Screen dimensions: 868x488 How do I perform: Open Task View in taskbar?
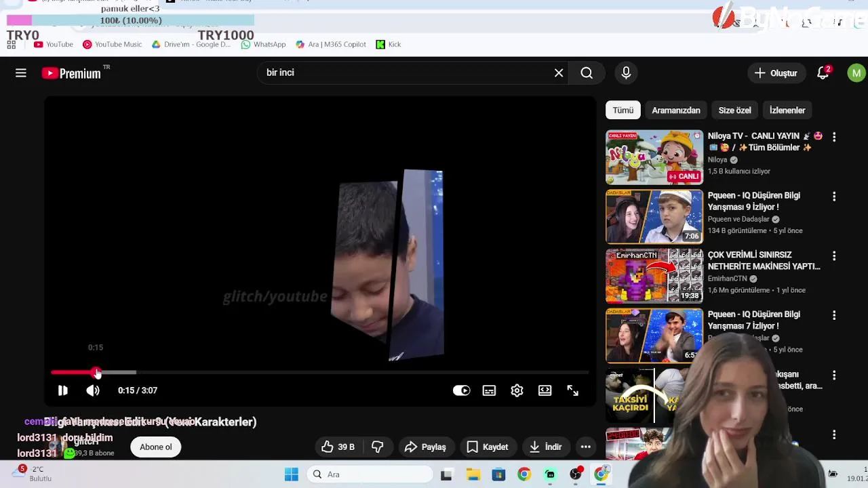446,474
